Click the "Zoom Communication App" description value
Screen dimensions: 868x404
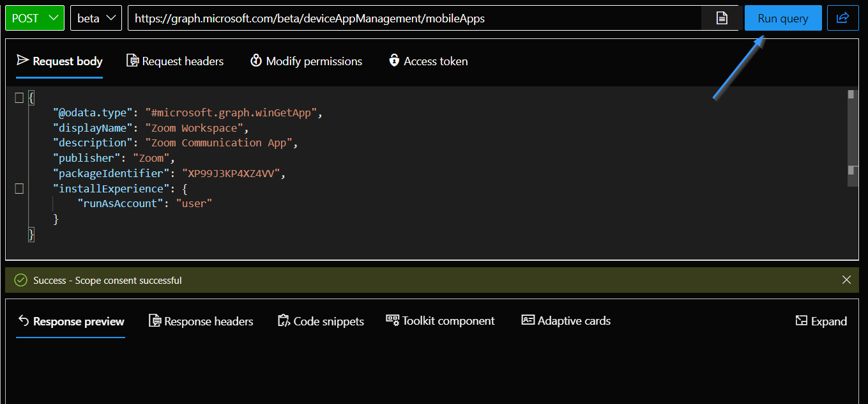[x=219, y=143]
